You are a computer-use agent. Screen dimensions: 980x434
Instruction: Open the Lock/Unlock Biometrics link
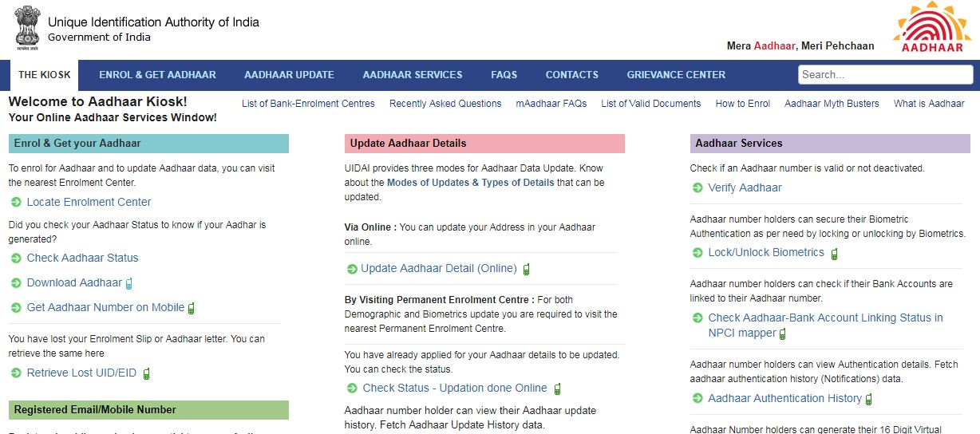pos(766,253)
